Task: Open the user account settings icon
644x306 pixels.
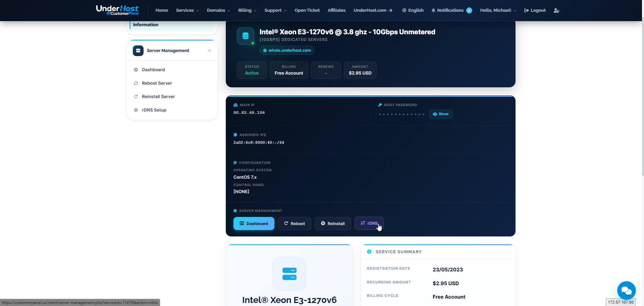Action: click(556, 10)
